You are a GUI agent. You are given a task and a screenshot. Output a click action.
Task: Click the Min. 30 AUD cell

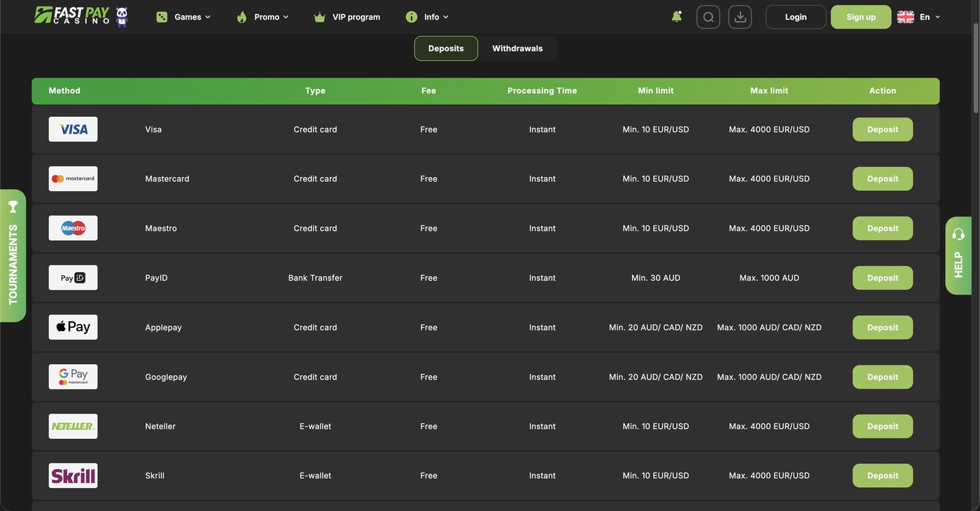[656, 278]
